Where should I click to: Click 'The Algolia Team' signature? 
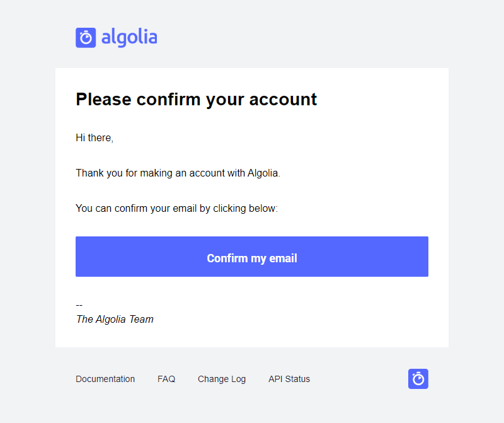point(115,319)
